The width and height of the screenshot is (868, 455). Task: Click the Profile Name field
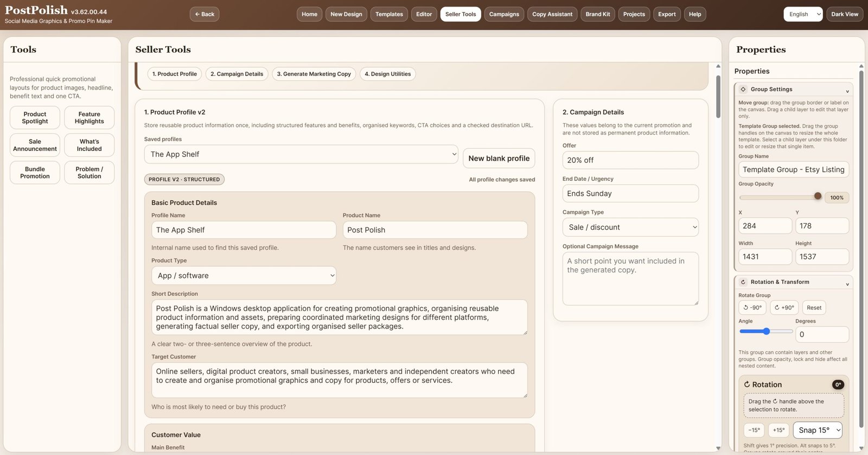click(244, 230)
